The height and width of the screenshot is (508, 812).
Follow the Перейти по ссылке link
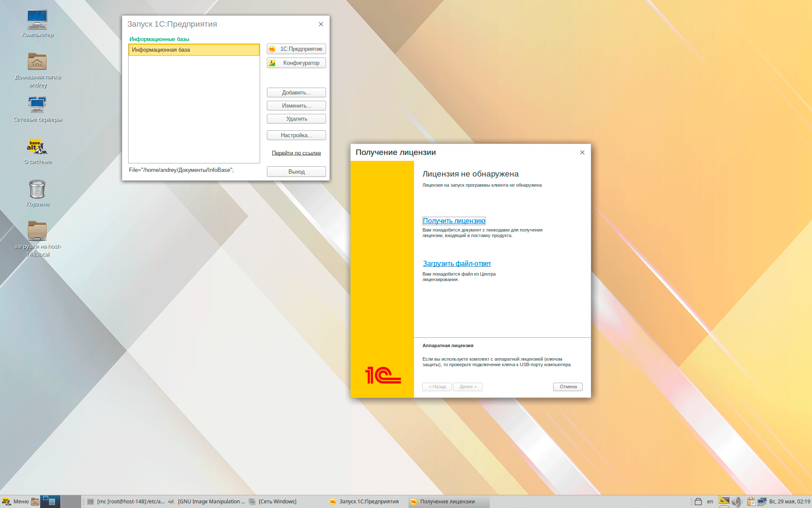point(296,153)
